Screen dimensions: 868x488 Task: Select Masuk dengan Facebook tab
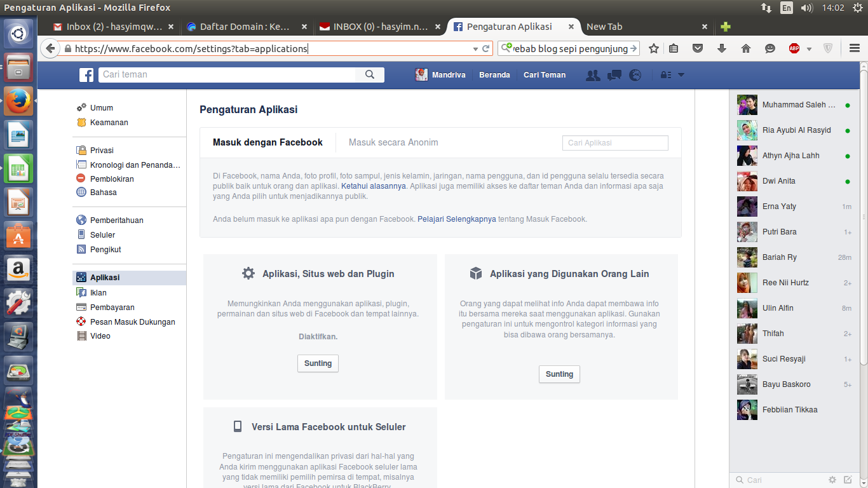pos(268,142)
